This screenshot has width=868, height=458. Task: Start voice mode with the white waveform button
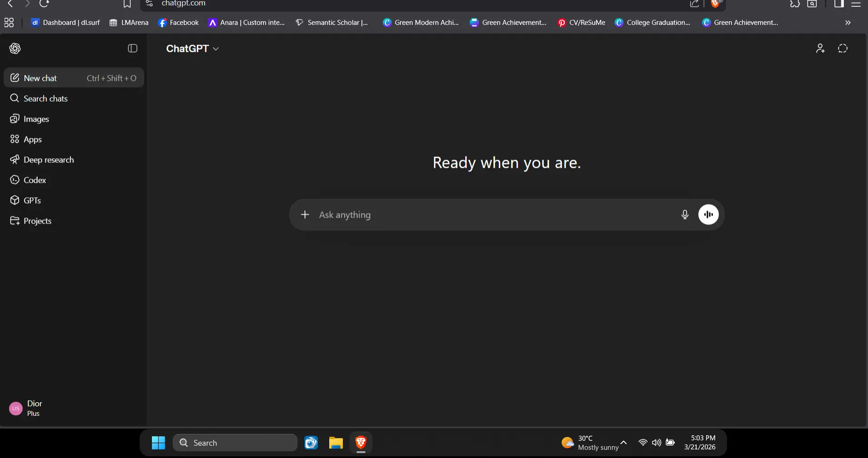(x=708, y=214)
